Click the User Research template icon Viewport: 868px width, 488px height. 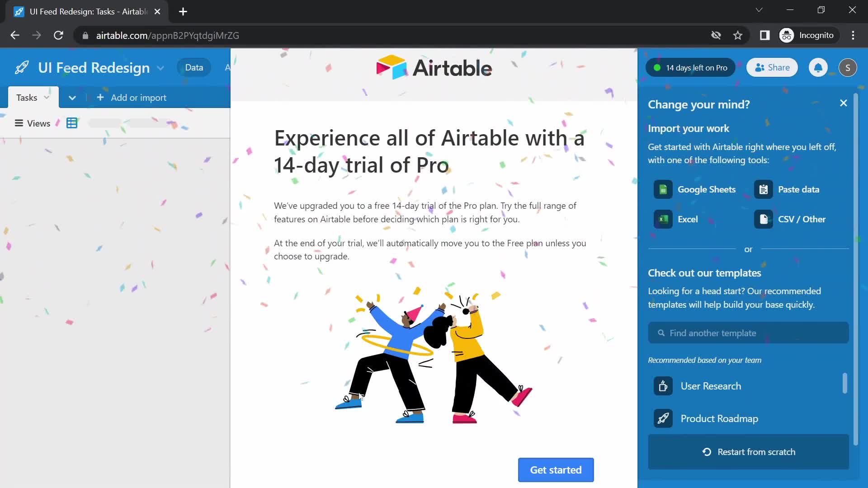point(663,386)
